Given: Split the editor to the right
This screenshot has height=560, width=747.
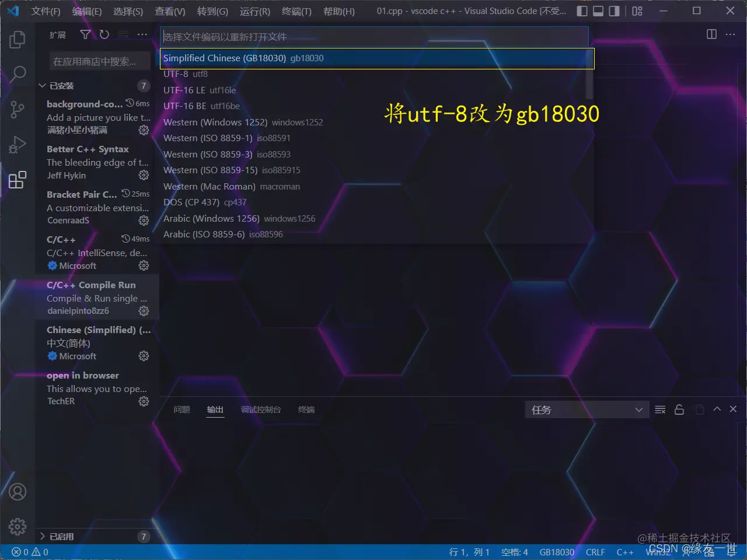Looking at the screenshot, I should (711, 34).
